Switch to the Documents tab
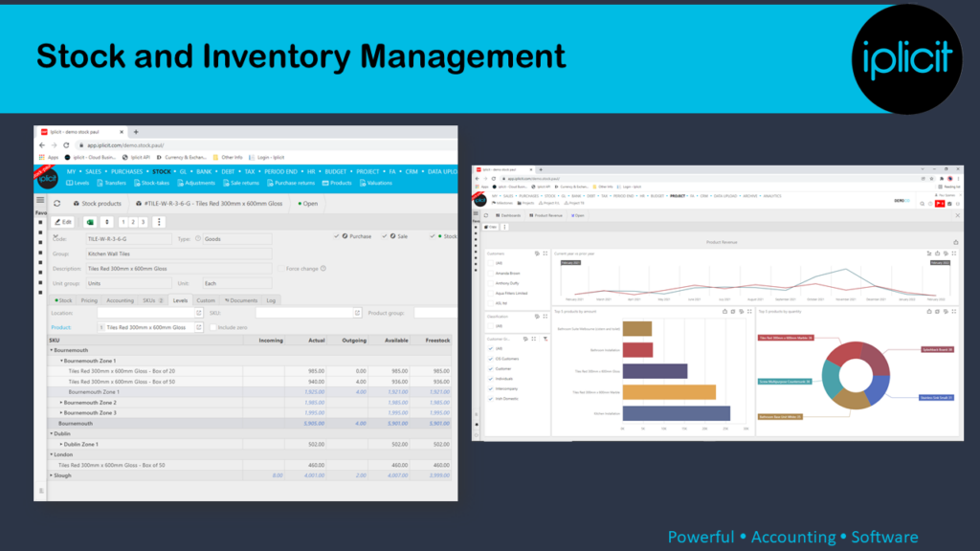The width and height of the screenshot is (980, 551). pos(241,300)
